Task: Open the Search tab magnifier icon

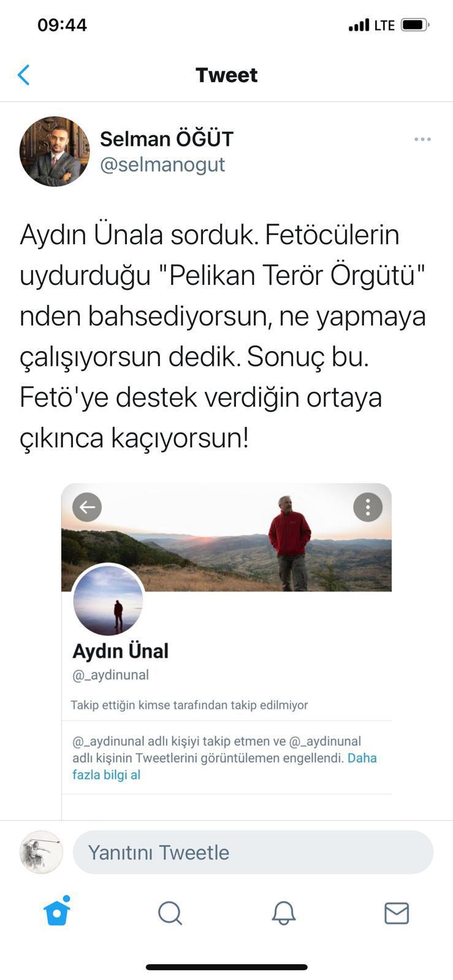Action: (x=170, y=913)
